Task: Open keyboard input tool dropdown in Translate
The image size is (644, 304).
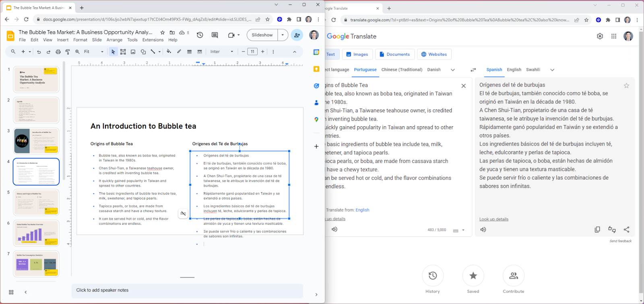Action: [463, 230]
